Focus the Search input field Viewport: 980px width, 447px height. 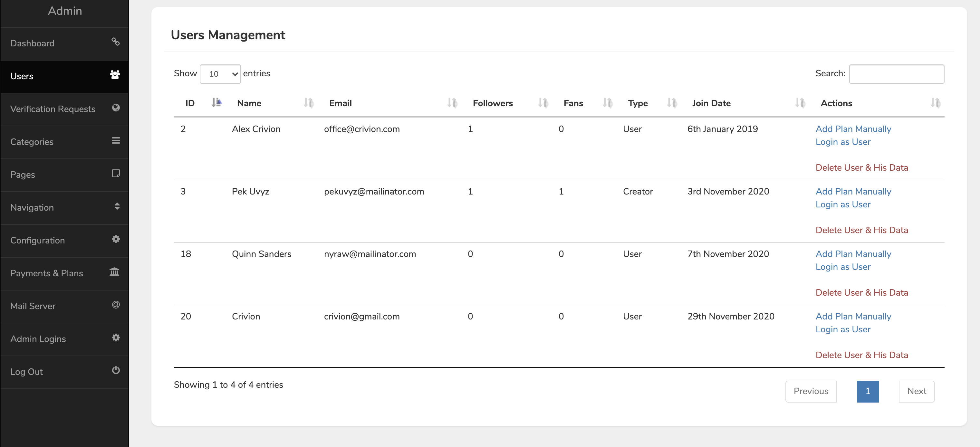click(896, 74)
